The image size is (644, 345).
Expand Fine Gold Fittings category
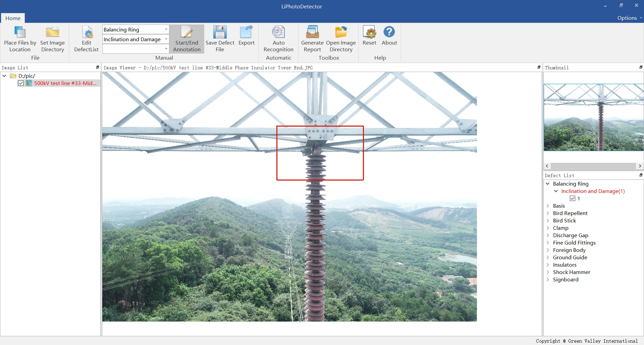coord(548,243)
